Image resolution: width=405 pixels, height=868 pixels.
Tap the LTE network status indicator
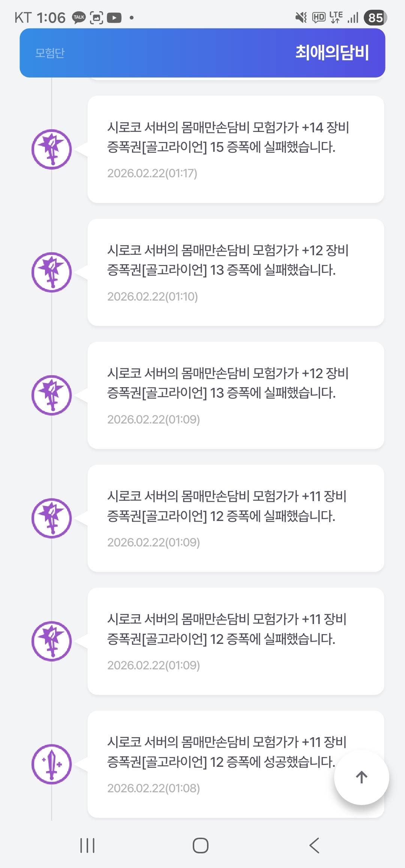[336, 17]
